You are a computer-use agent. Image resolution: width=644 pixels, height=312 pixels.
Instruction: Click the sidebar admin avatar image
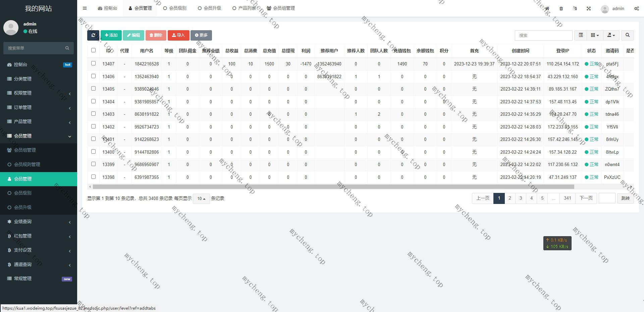tap(11, 28)
